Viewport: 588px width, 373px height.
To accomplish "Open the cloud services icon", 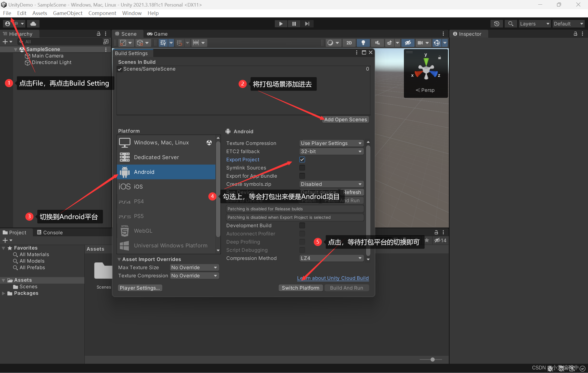I will coord(33,24).
